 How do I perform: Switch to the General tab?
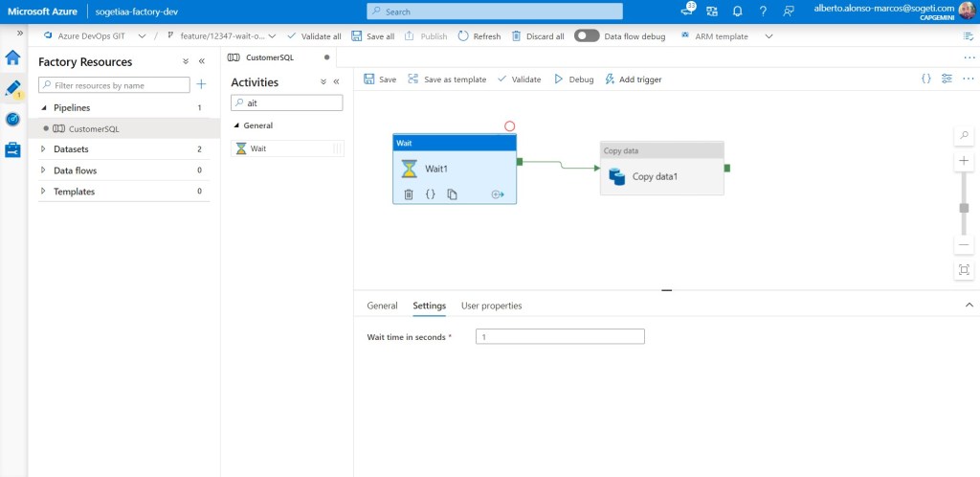pos(382,306)
